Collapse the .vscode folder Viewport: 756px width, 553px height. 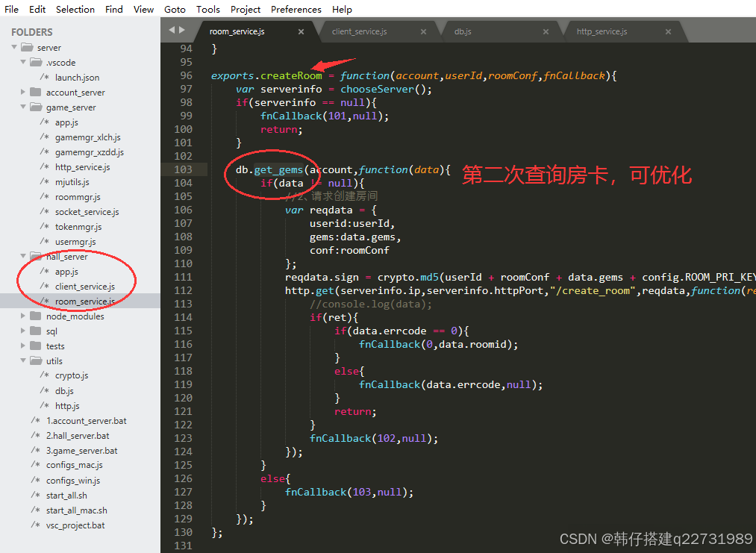click(x=23, y=62)
